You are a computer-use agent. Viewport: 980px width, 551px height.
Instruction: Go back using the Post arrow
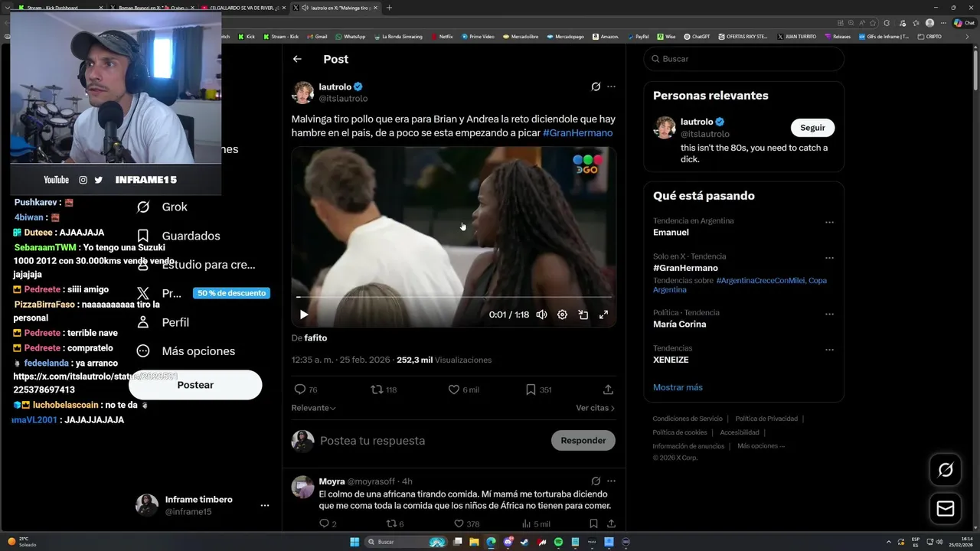coord(297,59)
